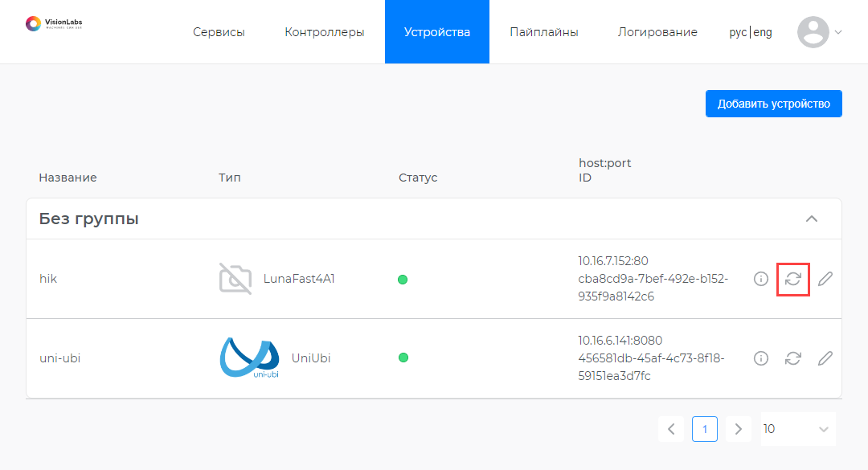The height and width of the screenshot is (470, 868).
Task: Click the Без группы group title
Action: point(88,219)
